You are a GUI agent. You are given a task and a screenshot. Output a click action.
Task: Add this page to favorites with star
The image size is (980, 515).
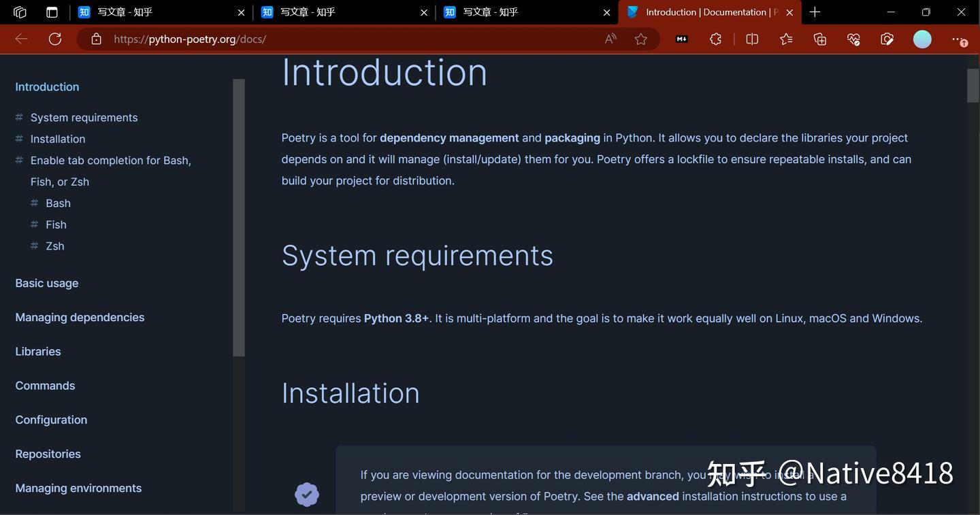point(640,39)
